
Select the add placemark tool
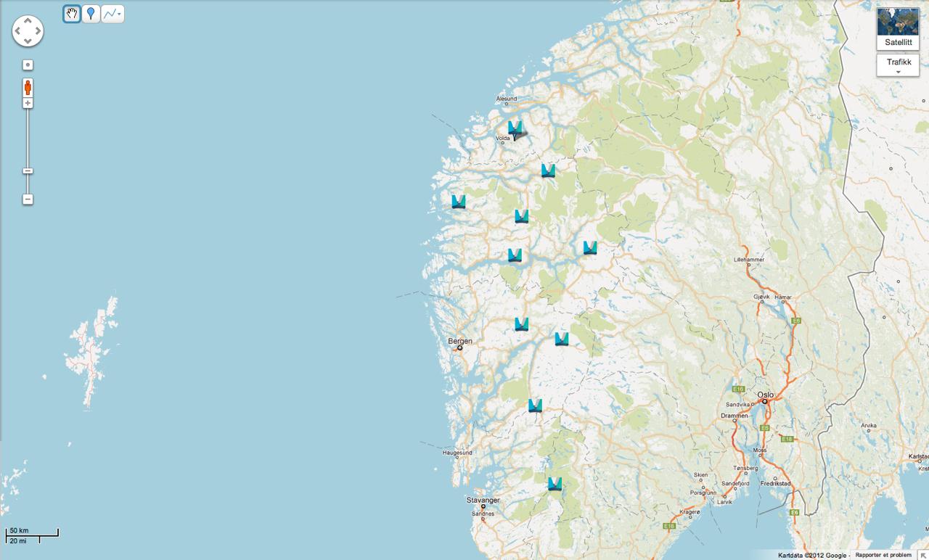tap(91, 14)
